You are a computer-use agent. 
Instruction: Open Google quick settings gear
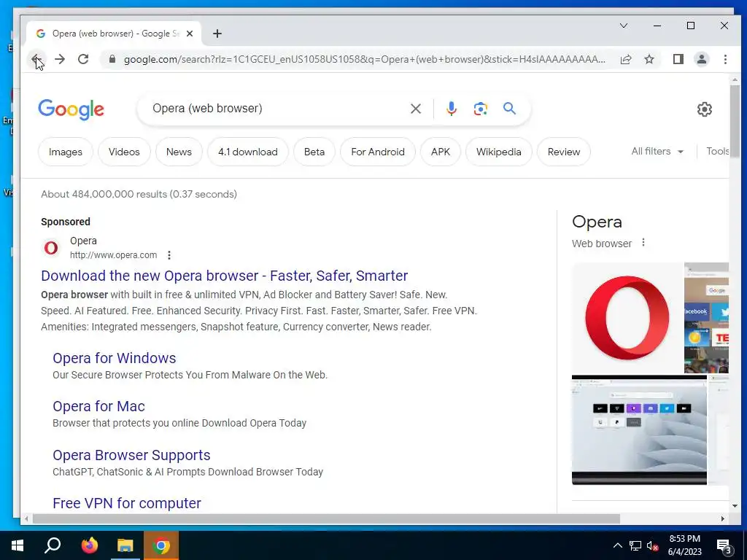click(704, 109)
